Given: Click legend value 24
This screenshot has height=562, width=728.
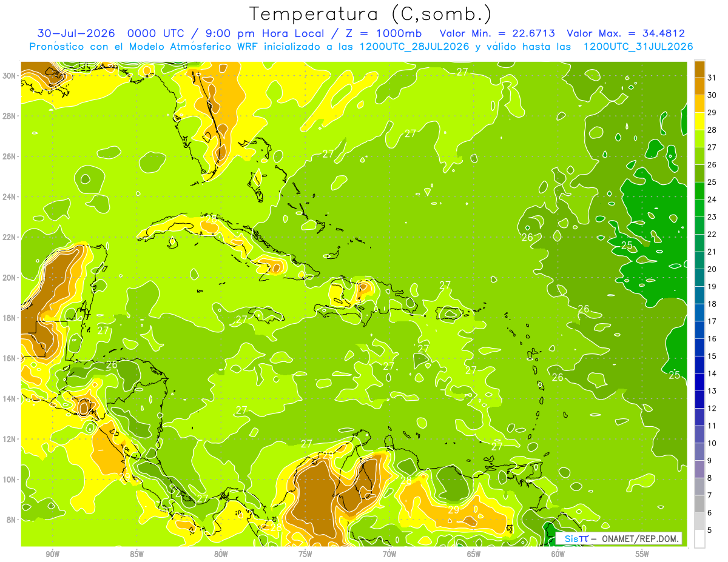Looking at the screenshot, I should [x=713, y=199].
